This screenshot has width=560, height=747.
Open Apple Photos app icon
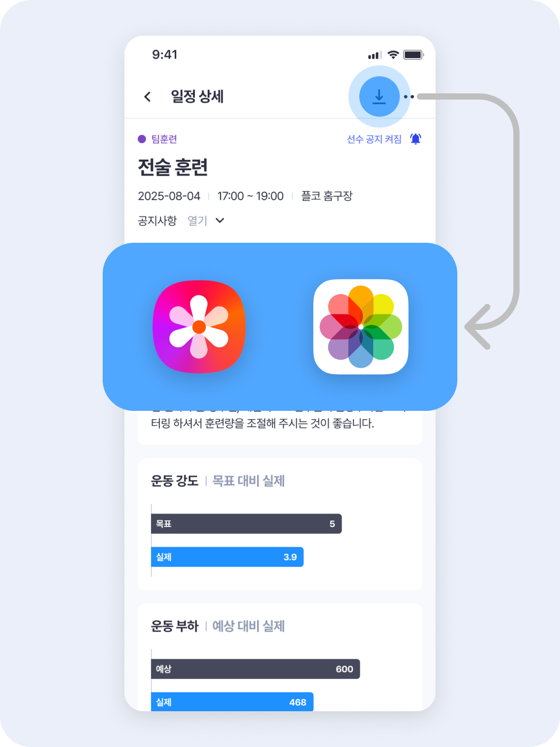coord(361,327)
